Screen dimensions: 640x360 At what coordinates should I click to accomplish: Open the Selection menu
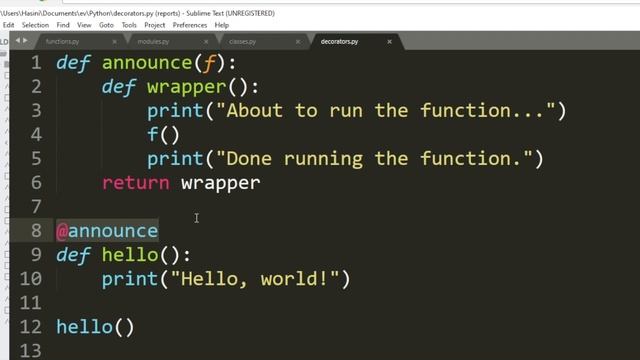[35, 25]
